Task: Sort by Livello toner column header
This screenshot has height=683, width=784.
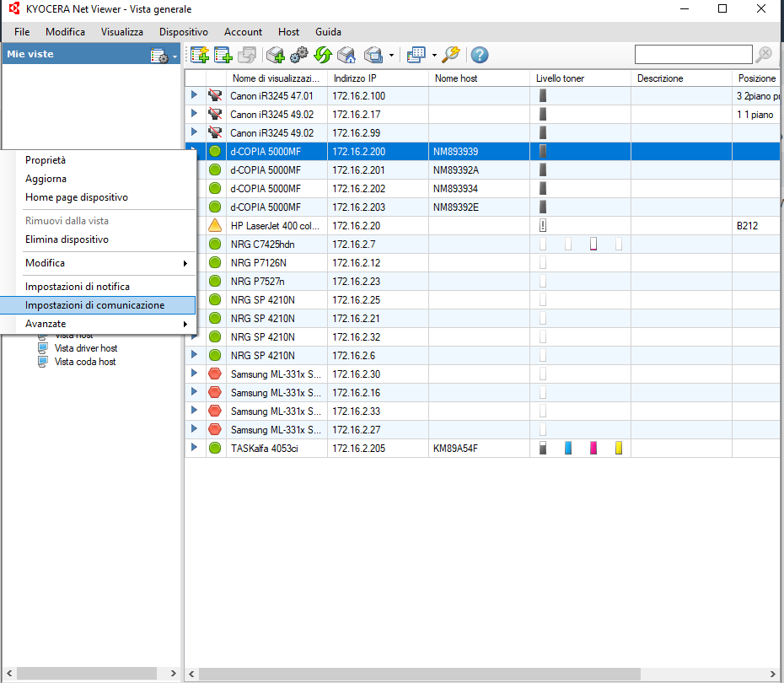Action: coord(580,78)
